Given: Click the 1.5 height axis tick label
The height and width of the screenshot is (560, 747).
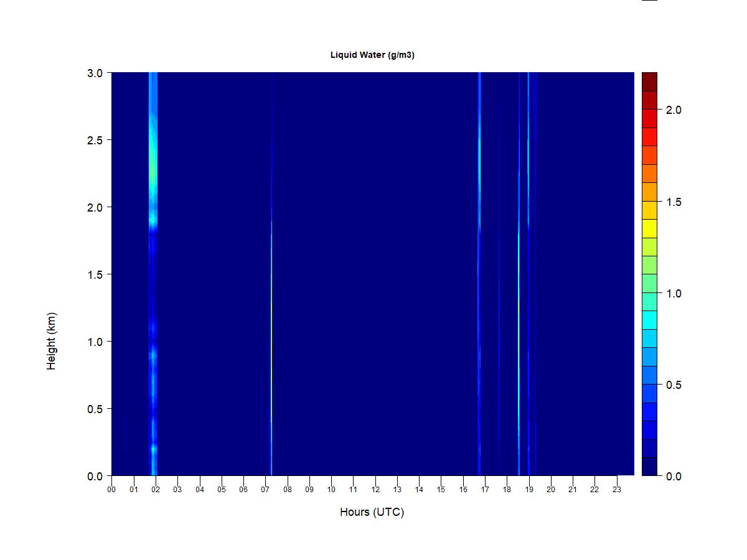Looking at the screenshot, I should tap(95, 274).
